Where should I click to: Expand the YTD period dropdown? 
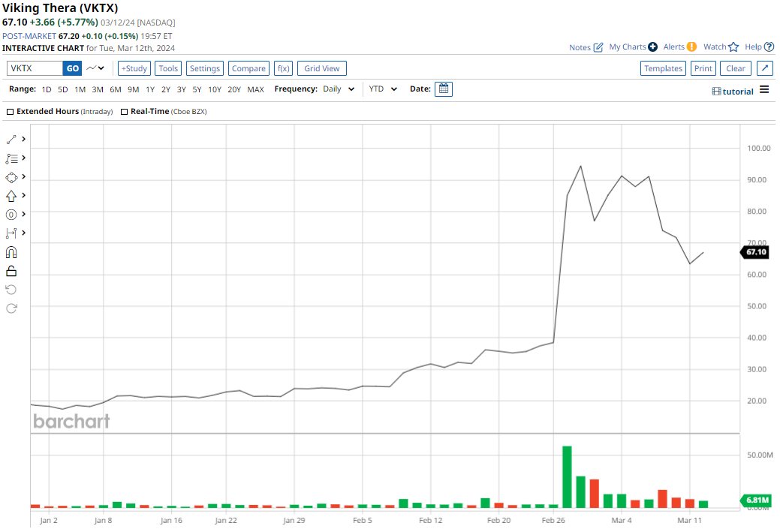[x=383, y=89]
